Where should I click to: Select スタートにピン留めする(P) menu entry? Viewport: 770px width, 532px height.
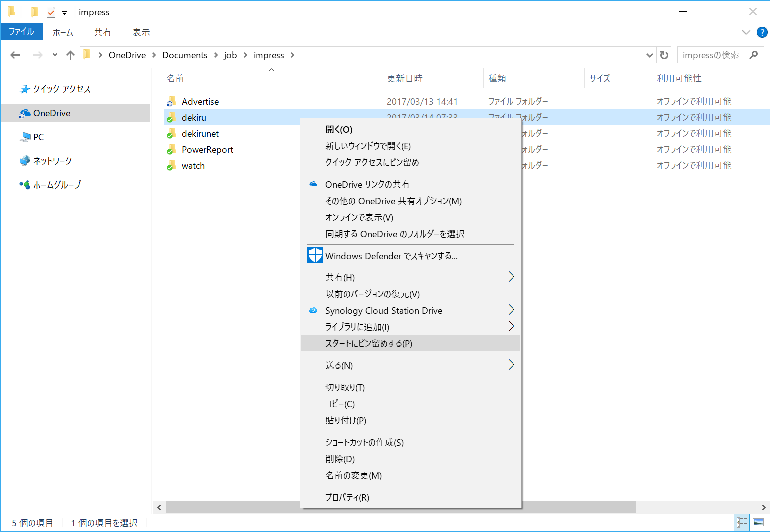point(369,343)
